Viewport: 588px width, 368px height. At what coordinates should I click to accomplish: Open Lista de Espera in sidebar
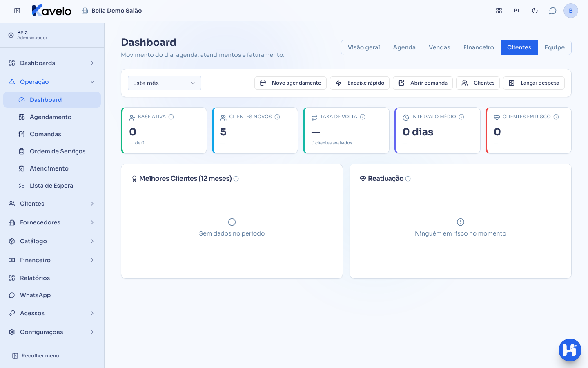point(52,186)
